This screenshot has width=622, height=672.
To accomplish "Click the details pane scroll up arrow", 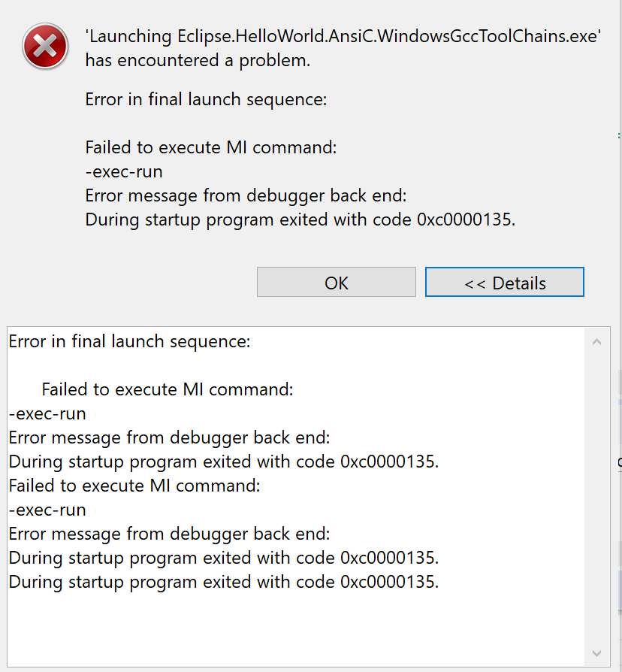I will [x=596, y=342].
